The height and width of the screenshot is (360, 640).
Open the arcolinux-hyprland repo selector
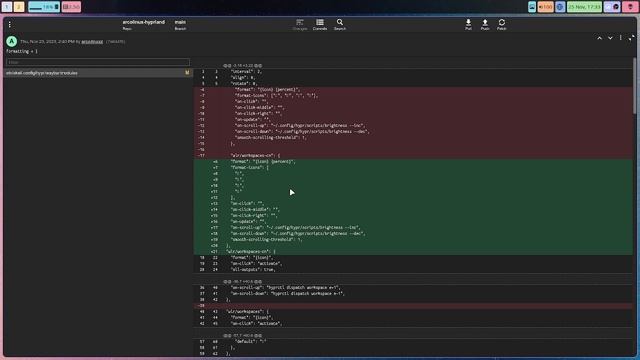click(x=143, y=24)
